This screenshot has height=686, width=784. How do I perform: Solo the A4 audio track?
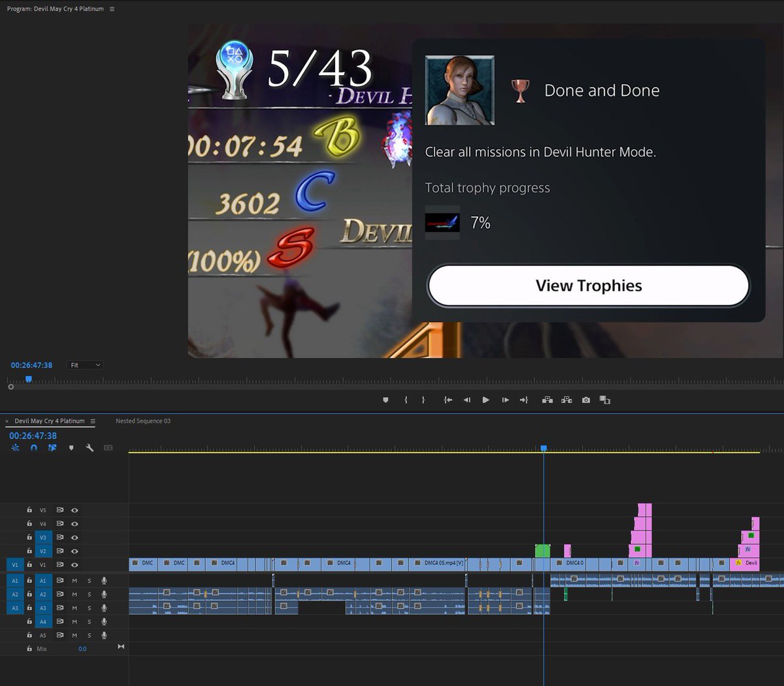pos(90,622)
